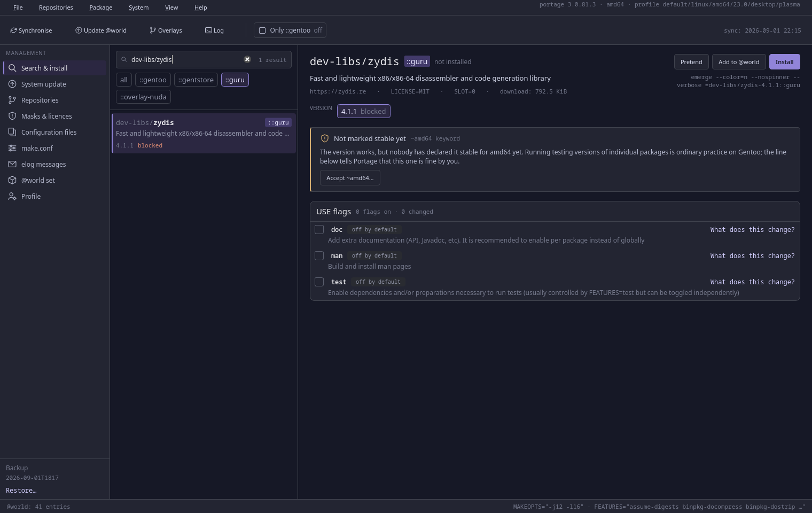Click the @world set box icon
This screenshot has width=812, height=513.
(12, 180)
